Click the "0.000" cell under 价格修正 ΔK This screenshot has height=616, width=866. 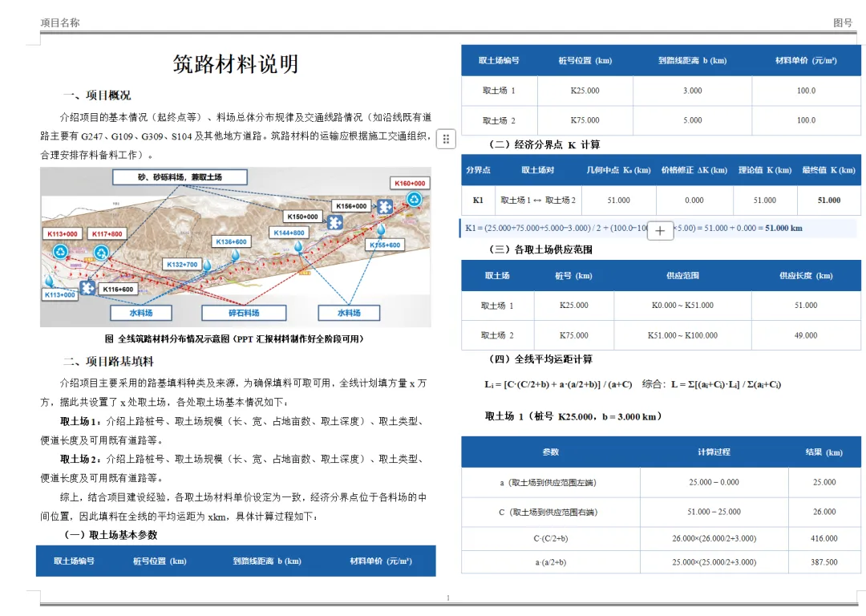click(x=694, y=201)
